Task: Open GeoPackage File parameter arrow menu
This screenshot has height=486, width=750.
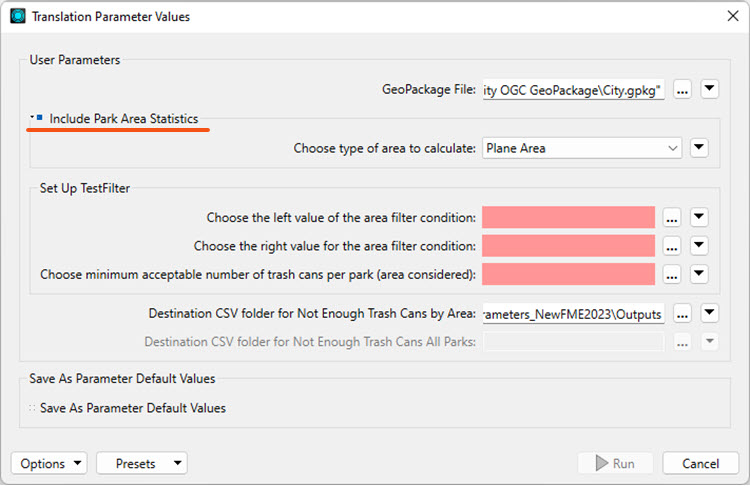Action: [709, 89]
